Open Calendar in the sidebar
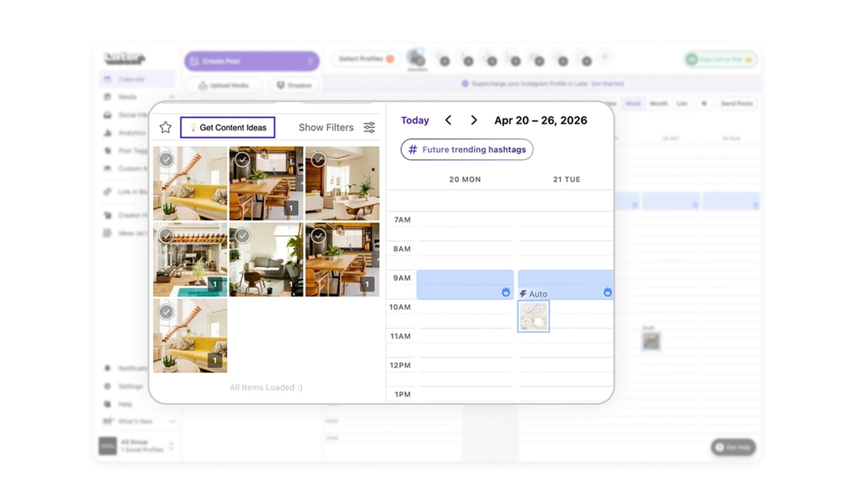The image size is (856, 504). pos(137,80)
